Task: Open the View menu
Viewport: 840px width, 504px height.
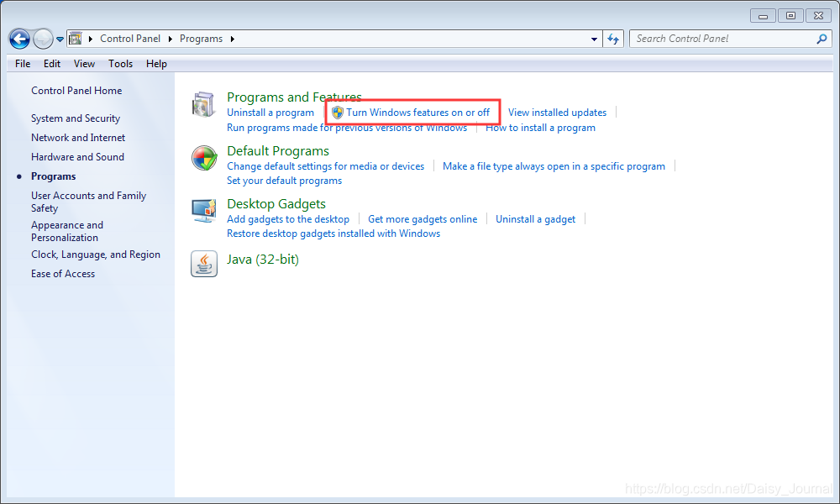Action: (84, 64)
